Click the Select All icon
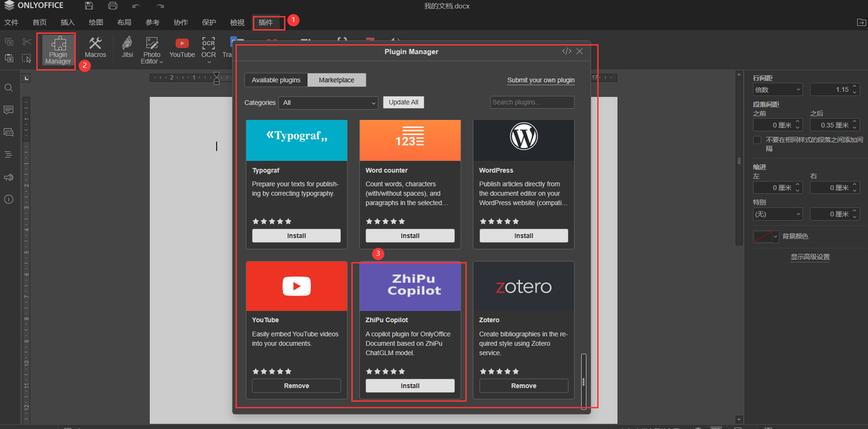The height and width of the screenshot is (429, 868). pyautogui.click(x=26, y=58)
